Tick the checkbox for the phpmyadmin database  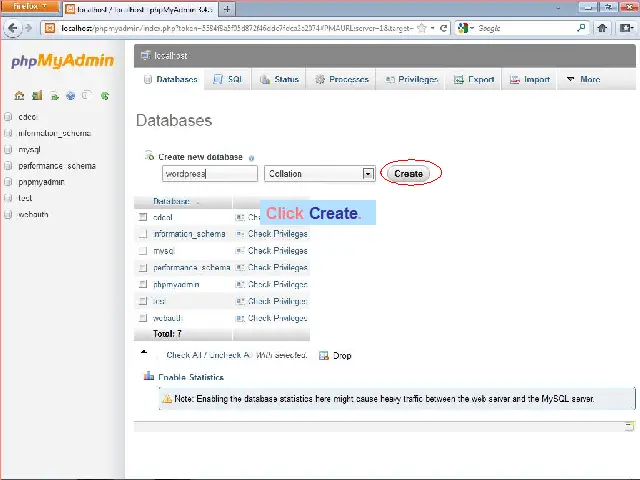(143, 284)
